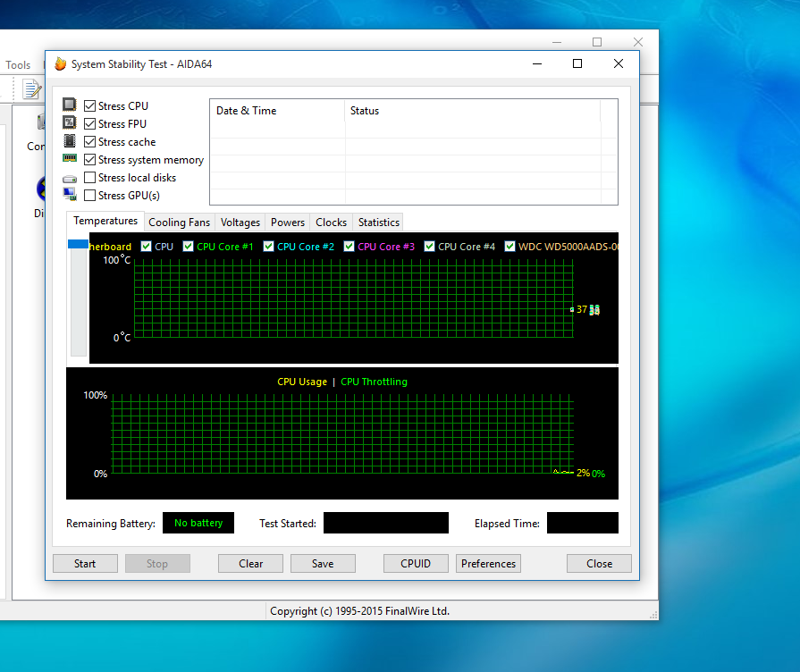Switch to the Temperatures tab

point(105,221)
